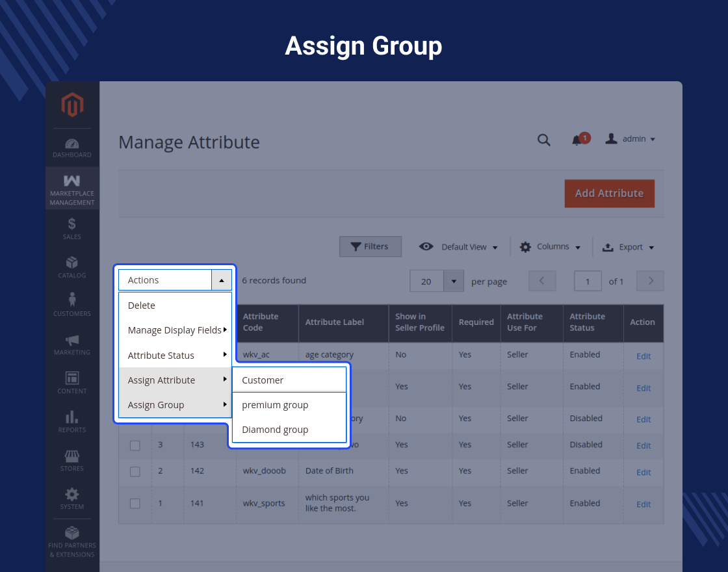Expand the Export dropdown arrow
Screen dimensions: 728x572
651,248
